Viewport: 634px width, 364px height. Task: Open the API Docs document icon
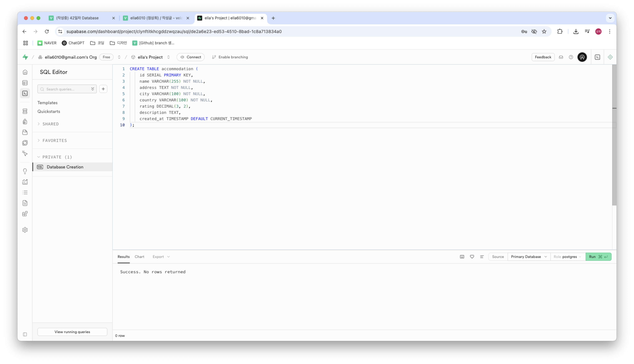coord(25,203)
